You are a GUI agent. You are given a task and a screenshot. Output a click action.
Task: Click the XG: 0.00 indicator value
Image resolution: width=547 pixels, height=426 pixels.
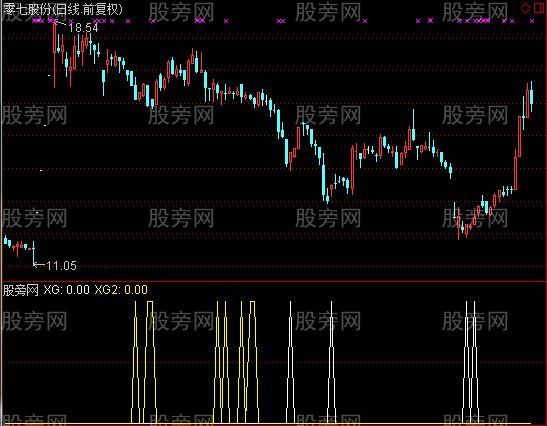(x=67, y=290)
